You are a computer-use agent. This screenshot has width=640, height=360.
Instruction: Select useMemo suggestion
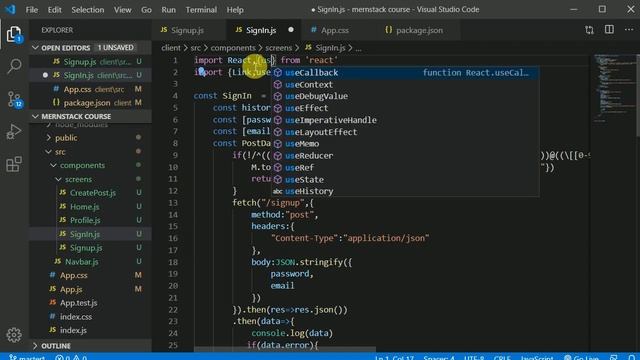[405, 144]
